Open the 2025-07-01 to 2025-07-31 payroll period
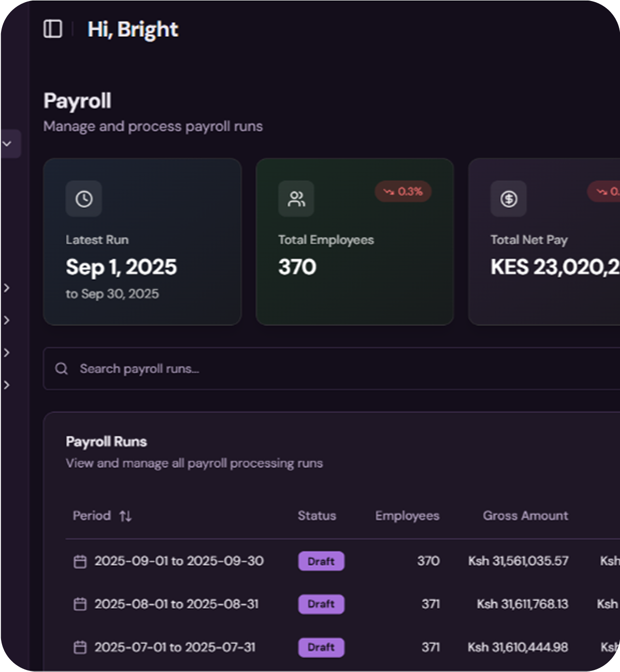 pos(175,647)
